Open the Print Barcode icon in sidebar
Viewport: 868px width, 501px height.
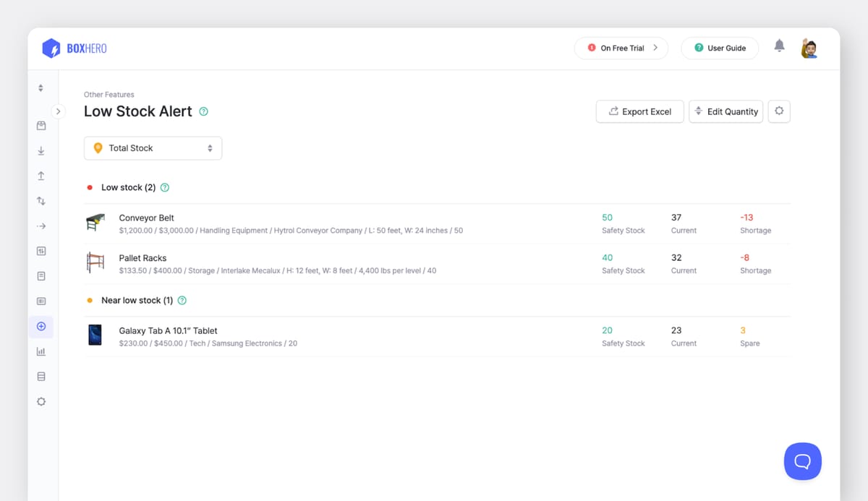(41, 301)
